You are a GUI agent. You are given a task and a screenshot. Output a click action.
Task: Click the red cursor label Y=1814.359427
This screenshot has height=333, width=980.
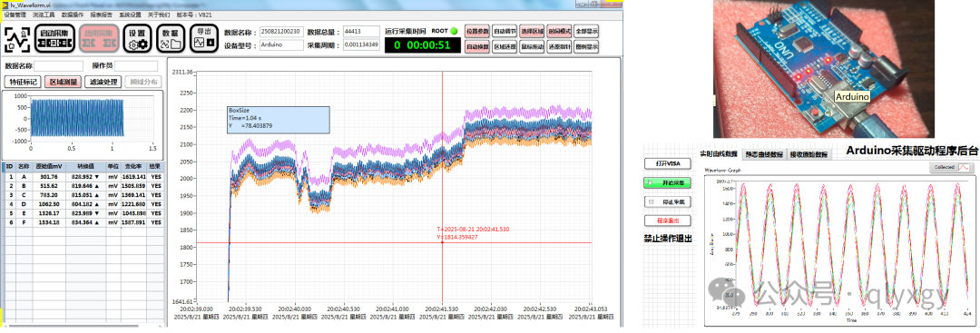tap(457, 238)
